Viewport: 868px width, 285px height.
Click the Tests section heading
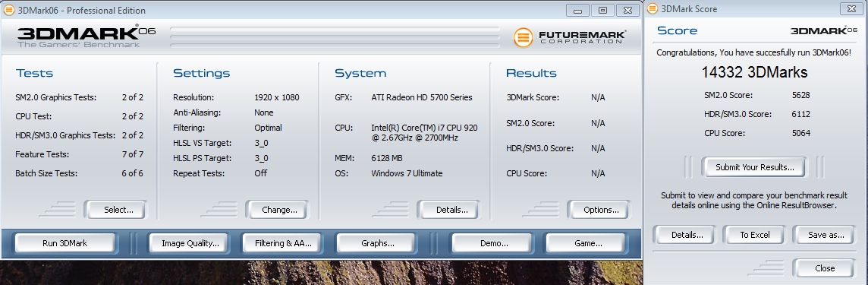tap(34, 73)
